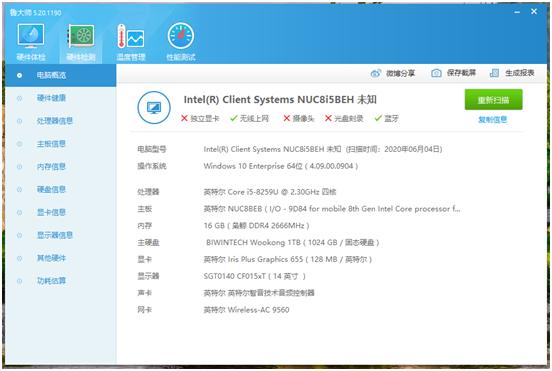Screen dimensions: 552x371
Task: Click the 网卡 row label
Action: (145, 310)
